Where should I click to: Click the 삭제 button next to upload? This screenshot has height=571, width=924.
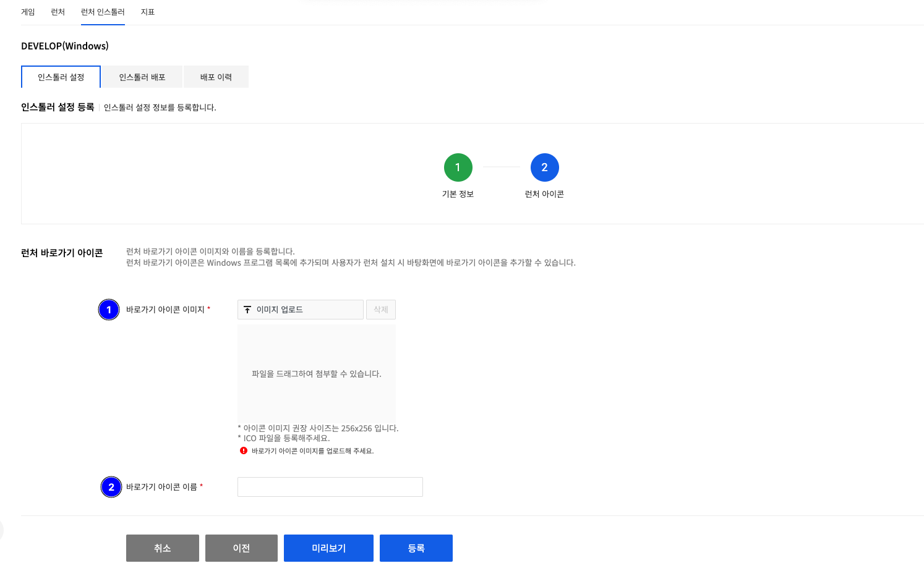coord(380,310)
